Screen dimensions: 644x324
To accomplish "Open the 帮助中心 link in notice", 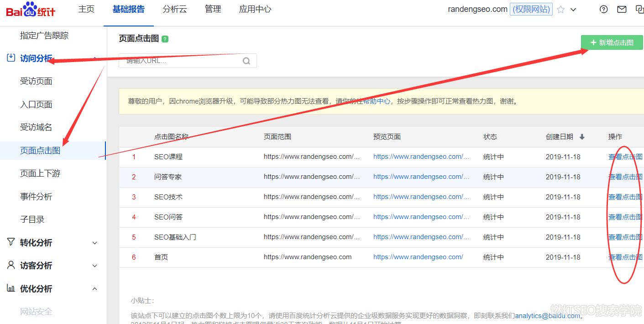I will (x=377, y=101).
